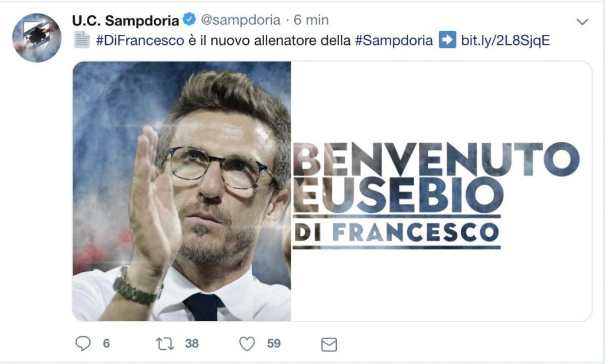The image size is (605, 364).
Task: Open the U.C. Sampdoria profile avatar
Action: tap(37, 37)
